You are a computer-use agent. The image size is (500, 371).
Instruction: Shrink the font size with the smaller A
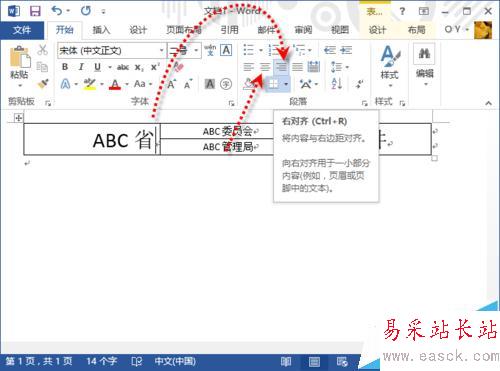tap(187, 84)
